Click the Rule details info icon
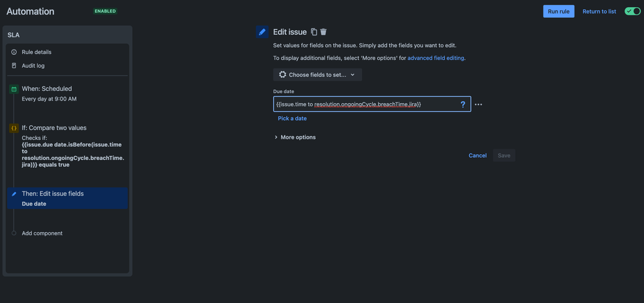Viewport: 644px width, 303px height. pos(14,52)
